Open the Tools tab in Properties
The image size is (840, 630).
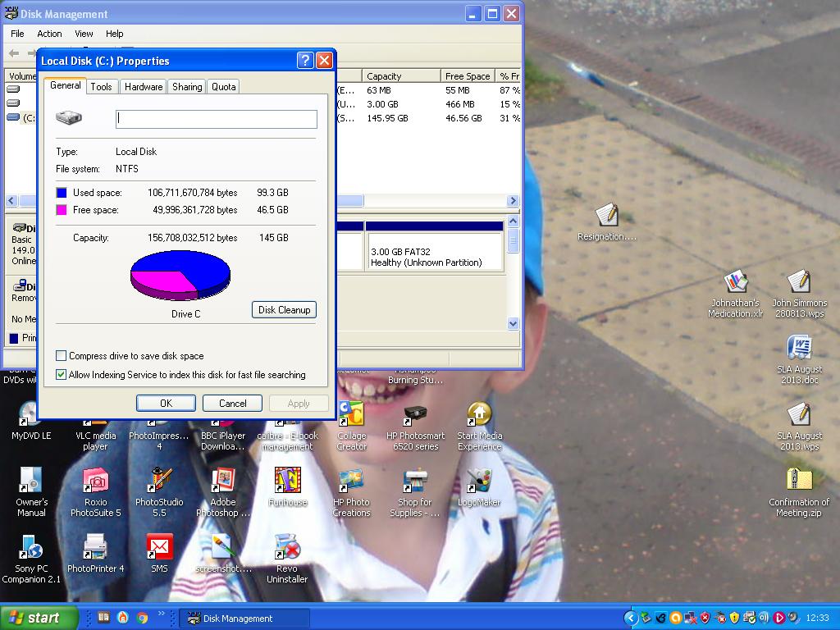click(x=101, y=87)
